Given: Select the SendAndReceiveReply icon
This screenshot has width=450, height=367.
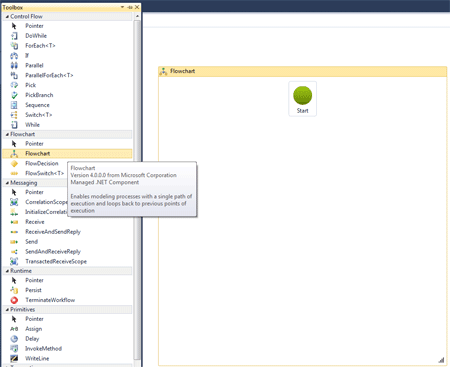Looking at the screenshot, I should pyautogui.click(x=14, y=252).
